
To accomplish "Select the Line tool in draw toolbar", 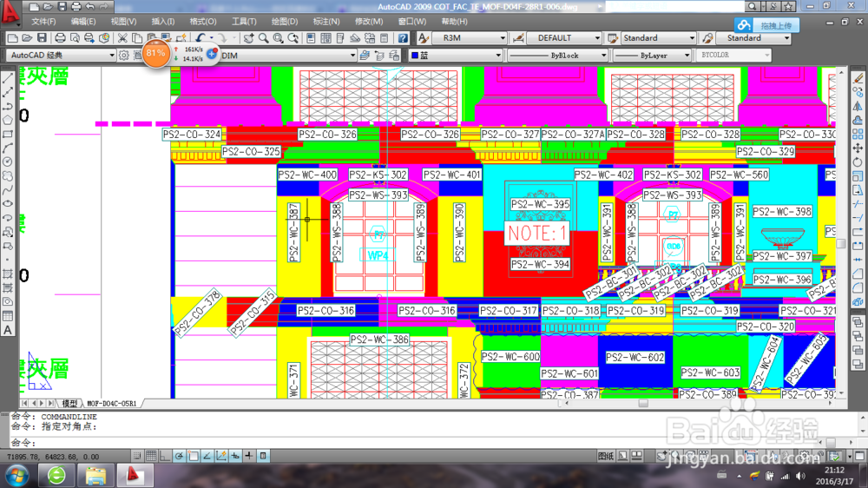I will [x=8, y=79].
